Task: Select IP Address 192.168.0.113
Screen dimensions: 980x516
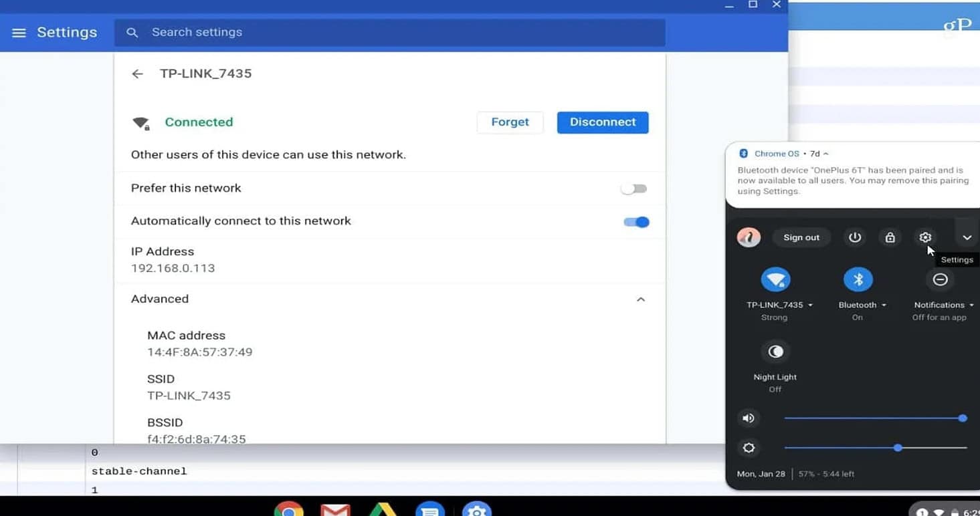Action: tap(173, 268)
